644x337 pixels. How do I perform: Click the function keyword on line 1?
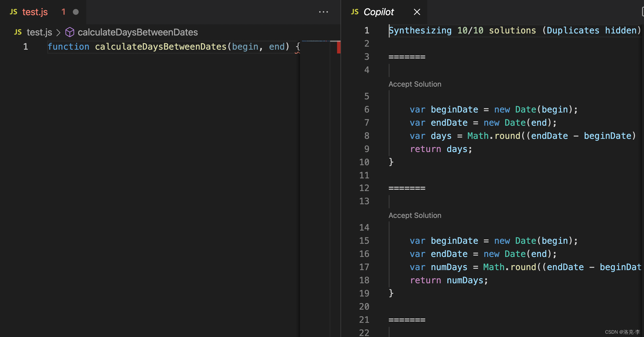(x=68, y=47)
